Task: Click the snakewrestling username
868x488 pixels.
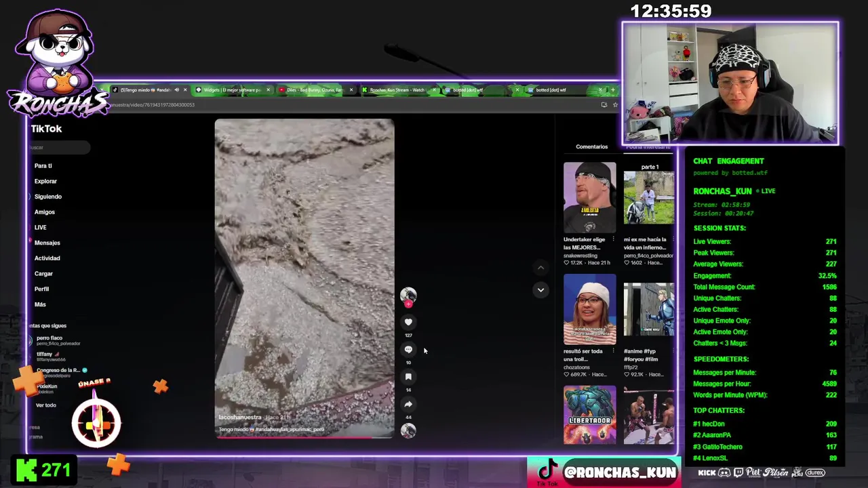Action: point(580,256)
